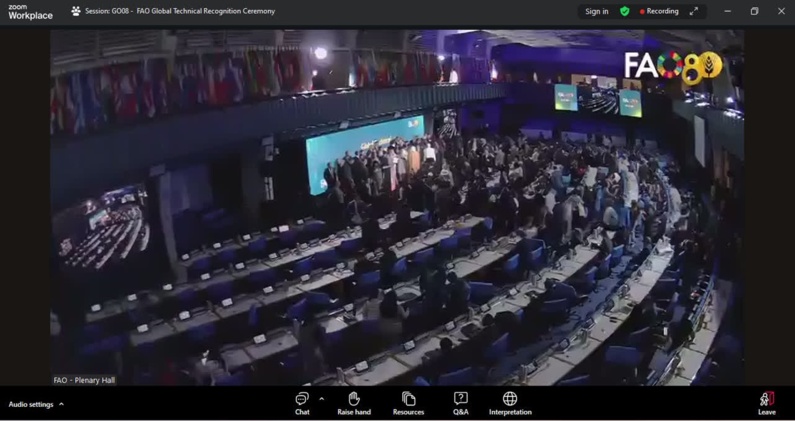
Task: Click the Zoom Workplace logo
Action: (x=30, y=12)
